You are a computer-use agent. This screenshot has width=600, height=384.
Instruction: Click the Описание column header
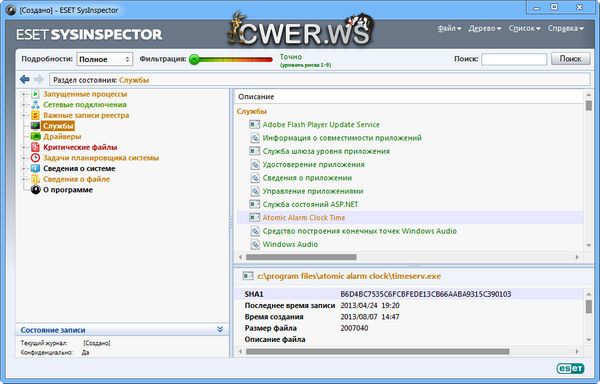[x=409, y=97]
